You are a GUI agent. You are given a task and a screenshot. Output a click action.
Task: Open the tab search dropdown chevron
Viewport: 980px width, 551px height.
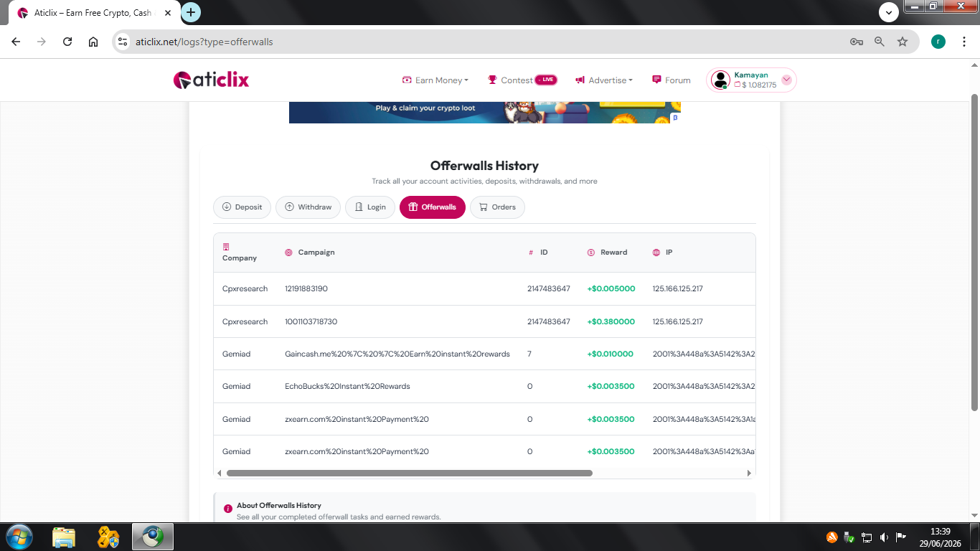pyautogui.click(x=889, y=12)
